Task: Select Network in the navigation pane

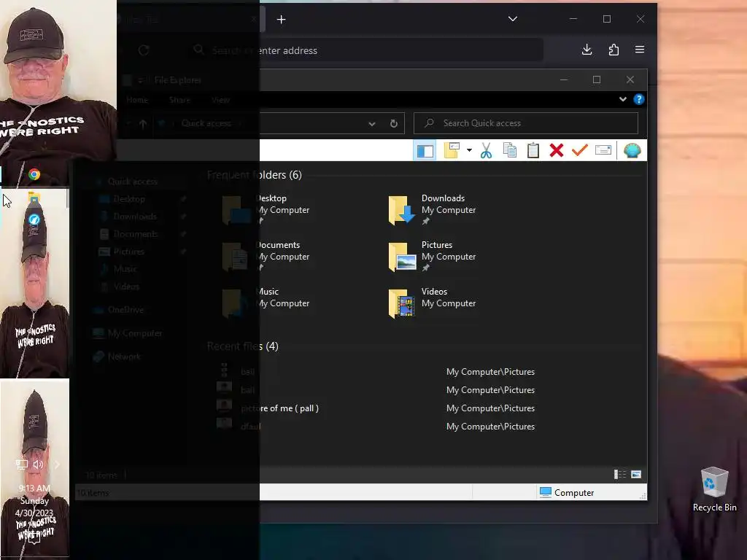Action: tap(124, 357)
